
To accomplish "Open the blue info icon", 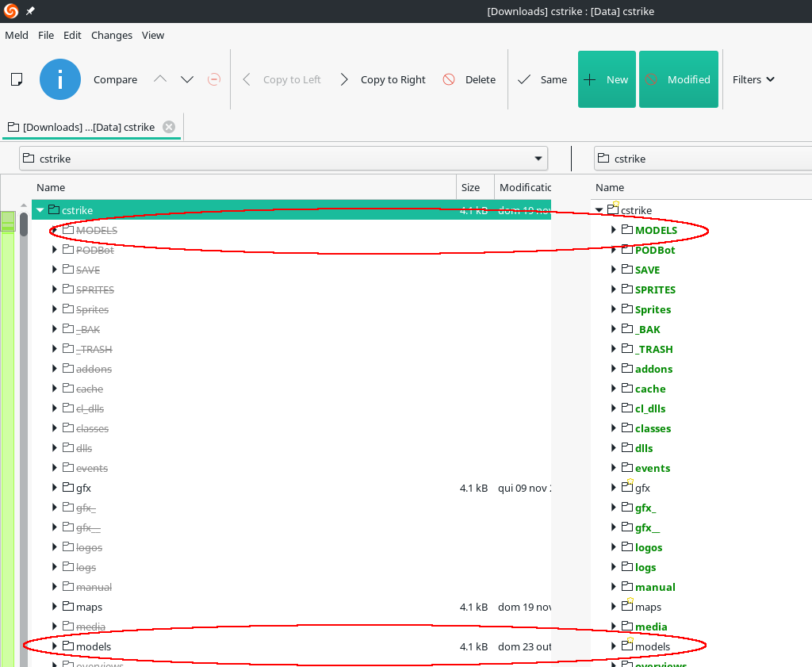I will [60, 79].
